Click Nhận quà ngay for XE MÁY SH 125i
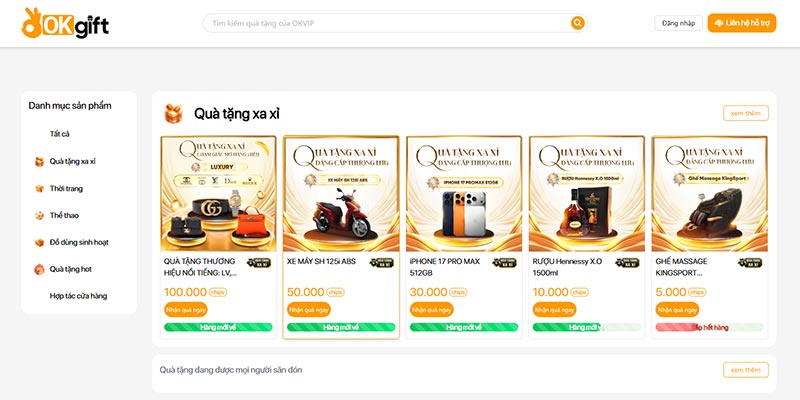Screen dimensions: 800x400 tap(309, 310)
